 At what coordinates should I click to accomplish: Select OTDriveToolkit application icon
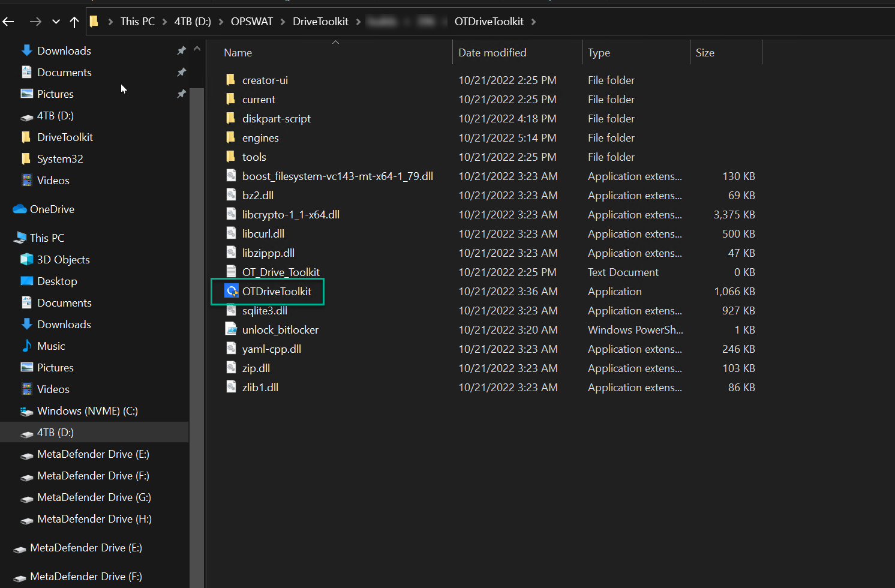pos(232,291)
